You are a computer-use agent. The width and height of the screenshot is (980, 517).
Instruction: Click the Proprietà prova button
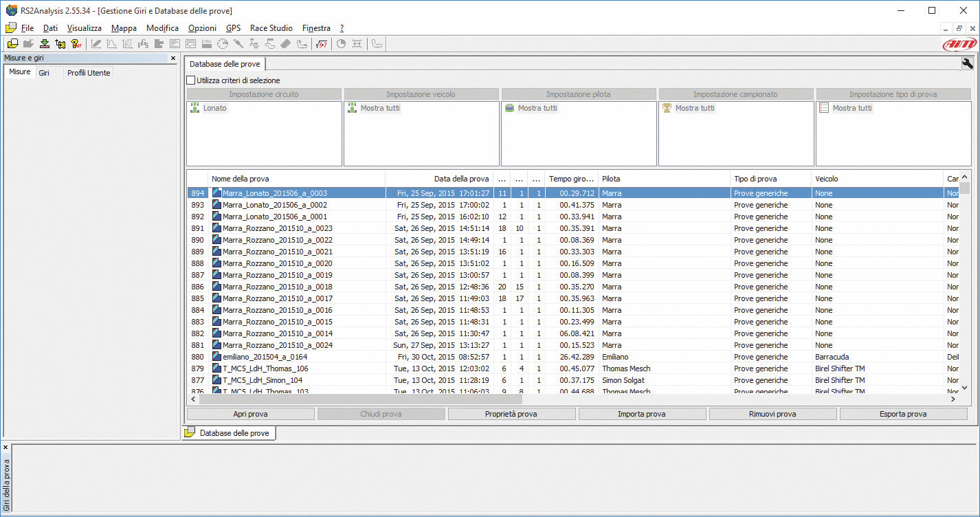[x=511, y=414]
